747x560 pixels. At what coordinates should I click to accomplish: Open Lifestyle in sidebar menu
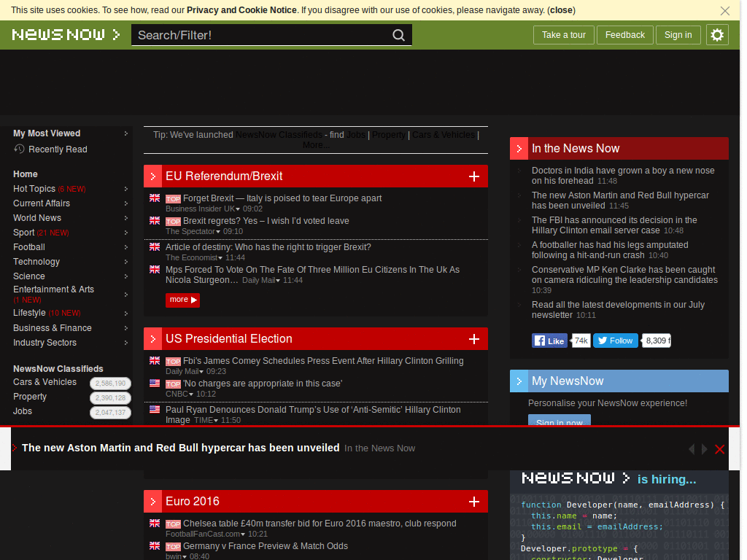click(x=29, y=313)
